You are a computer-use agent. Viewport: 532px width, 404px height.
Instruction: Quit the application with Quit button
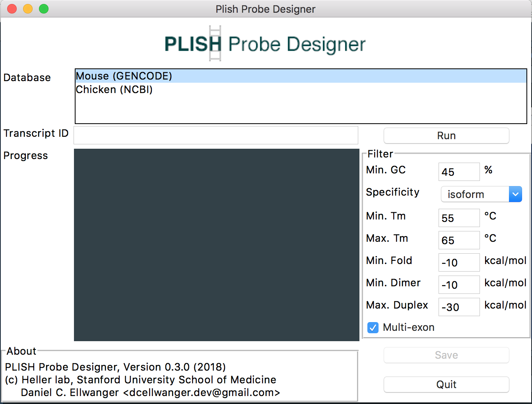pyautogui.click(x=446, y=385)
